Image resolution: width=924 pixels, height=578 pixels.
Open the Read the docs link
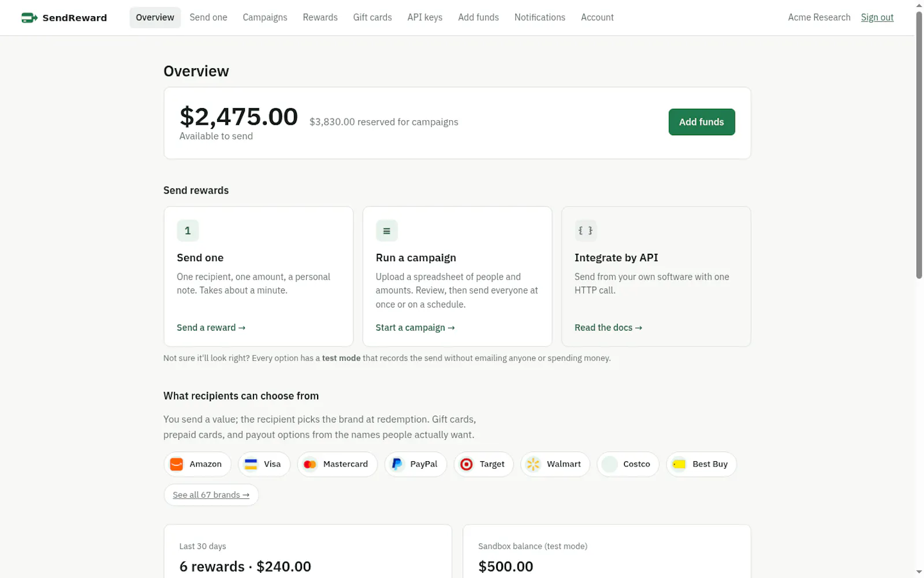[x=608, y=328]
